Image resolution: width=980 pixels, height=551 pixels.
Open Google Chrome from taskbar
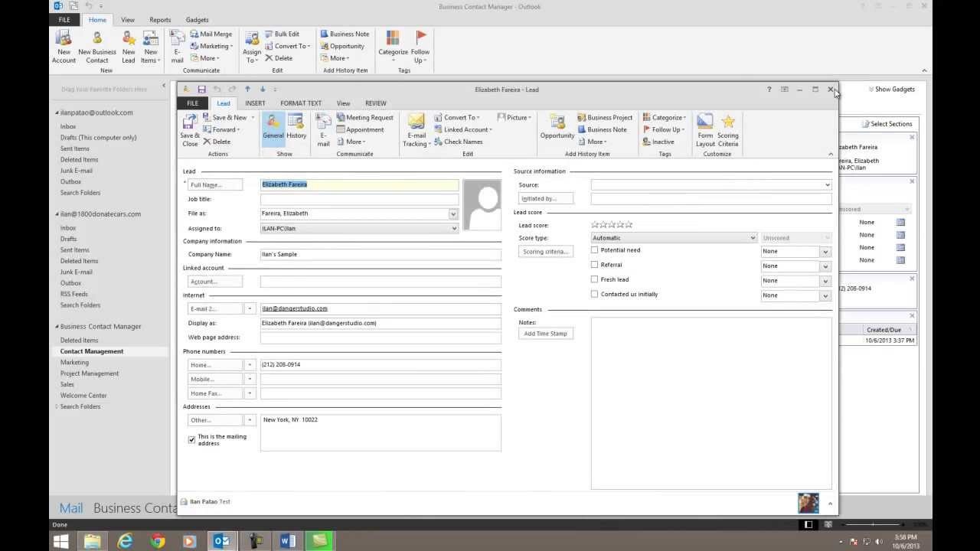click(158, 541)
